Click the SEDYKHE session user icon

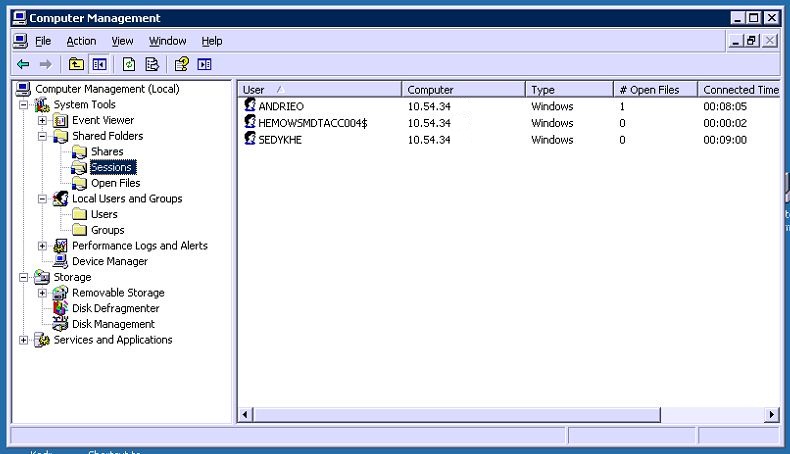point(250,138)
